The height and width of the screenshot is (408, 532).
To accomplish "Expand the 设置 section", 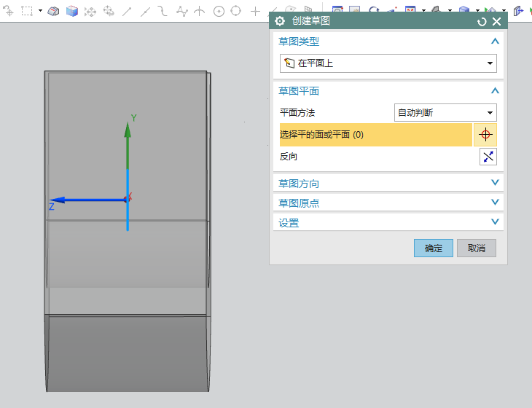I will point(495,222).
